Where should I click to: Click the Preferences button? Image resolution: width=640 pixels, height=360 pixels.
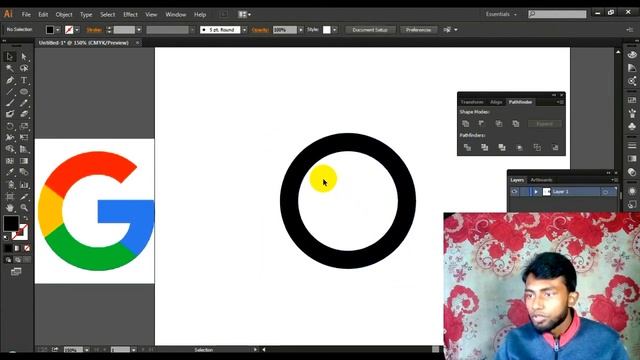pos(418,30)
